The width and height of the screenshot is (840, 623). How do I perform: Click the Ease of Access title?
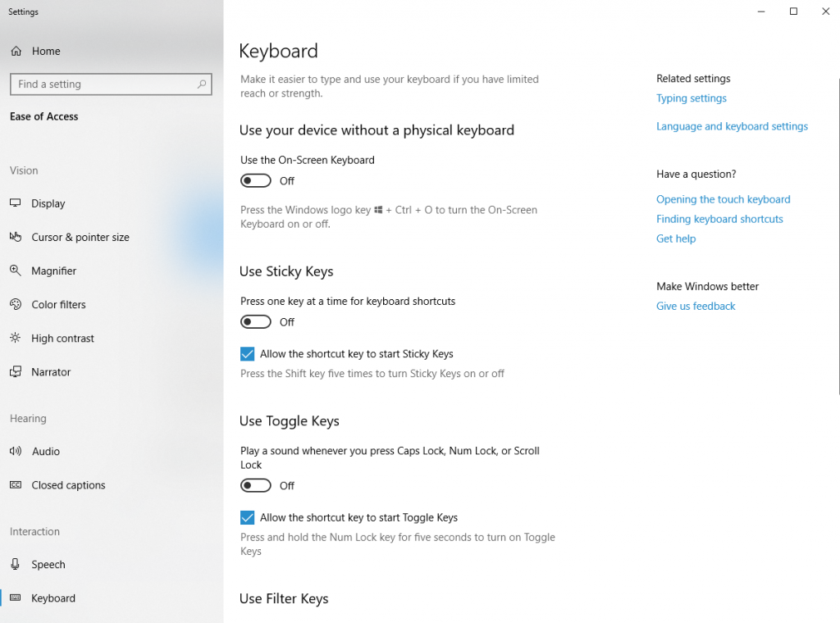(44, 116)
